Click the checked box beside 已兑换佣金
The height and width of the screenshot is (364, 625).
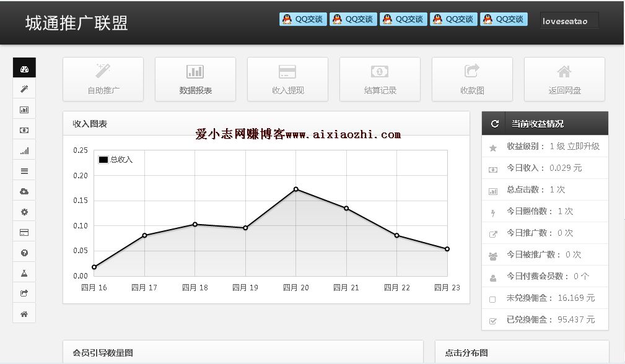pyautogui.click(x=493, y=321)
